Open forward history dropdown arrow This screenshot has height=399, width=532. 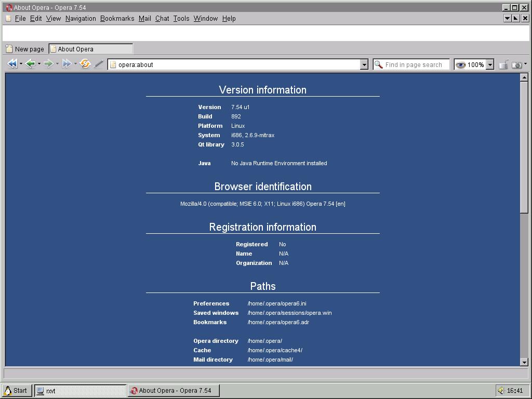[x=57, y=64]
